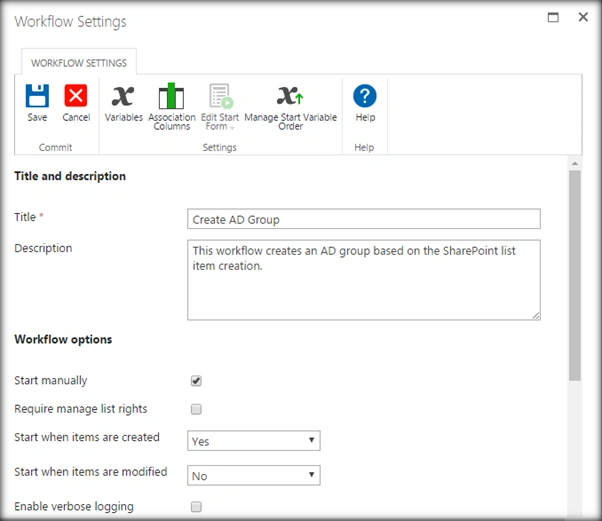The image size is (602, 521).
Task: Uncheck the Start manually checkbox
Action: 196,381
